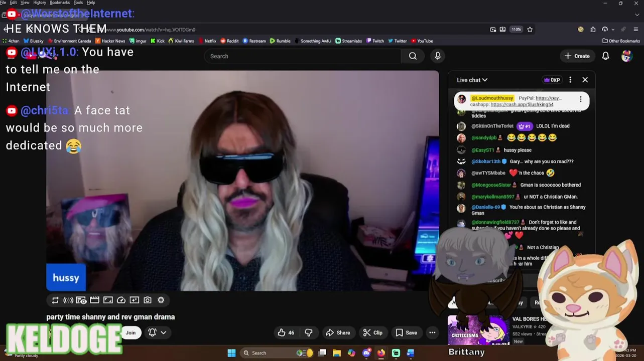Focus the YouTube search input field
Image resolution: width=644 pixels, height=361 pixels.
point(303,56)
